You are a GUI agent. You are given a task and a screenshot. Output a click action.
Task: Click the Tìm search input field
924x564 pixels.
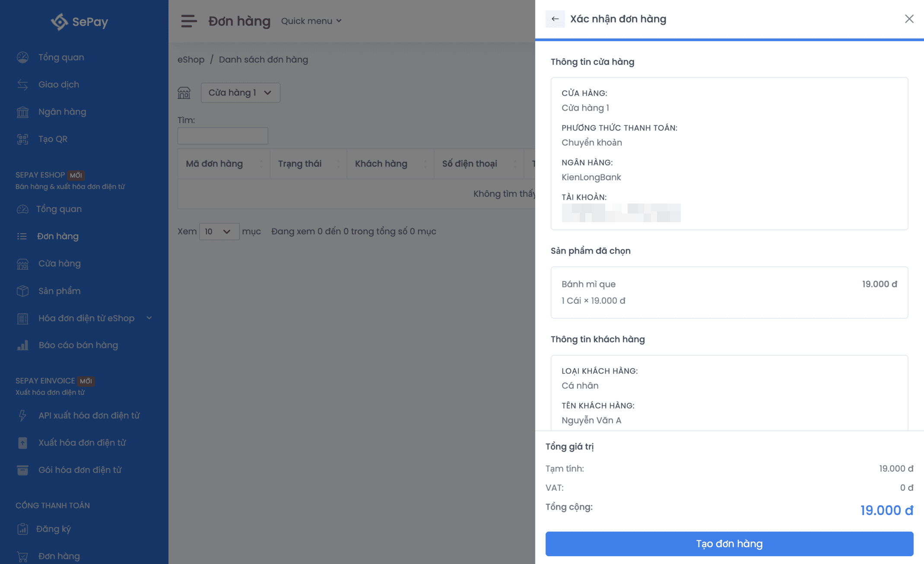[x=222, y=136]
